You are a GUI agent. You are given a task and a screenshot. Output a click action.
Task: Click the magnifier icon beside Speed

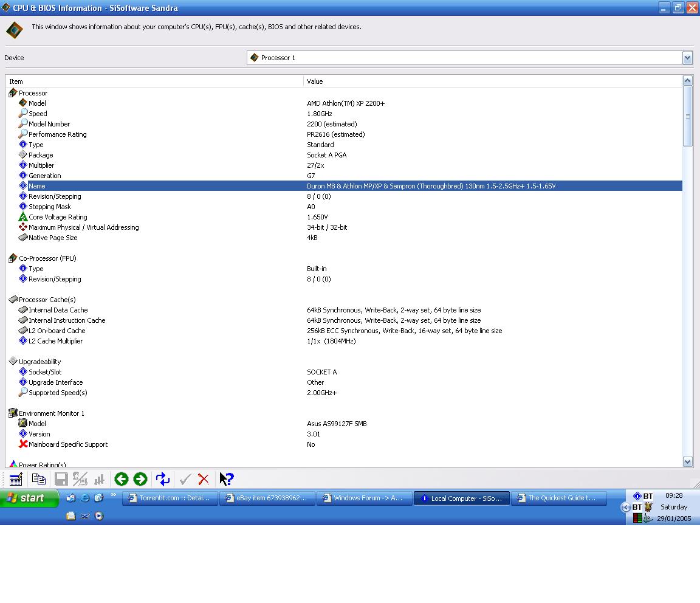click(23, 114)
